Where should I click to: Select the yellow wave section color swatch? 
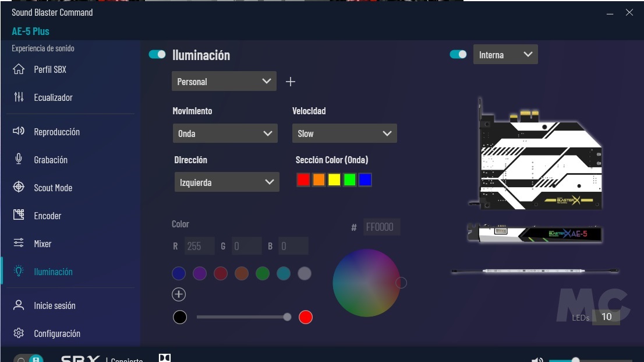tap(334, 180)
